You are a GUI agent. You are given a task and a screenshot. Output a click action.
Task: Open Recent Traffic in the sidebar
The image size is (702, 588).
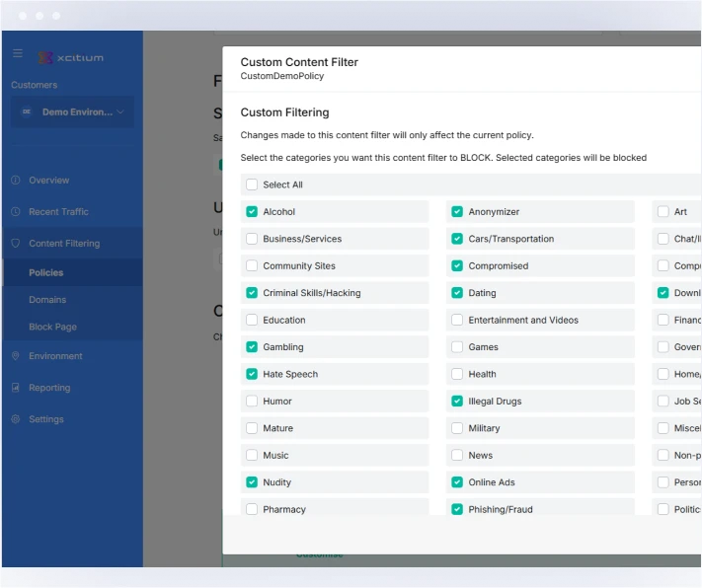(58, 212)
